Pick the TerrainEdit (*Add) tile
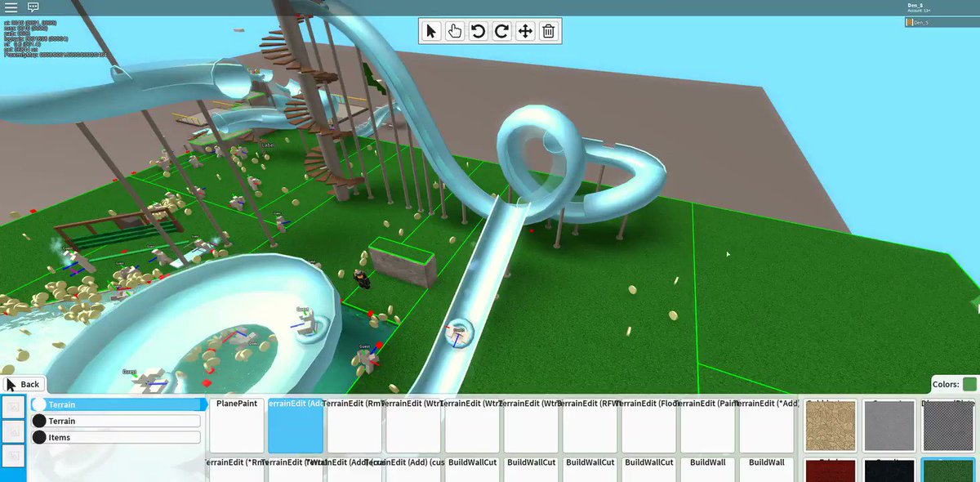The height and width of the screenshot is (482, 980). [766, 426]
